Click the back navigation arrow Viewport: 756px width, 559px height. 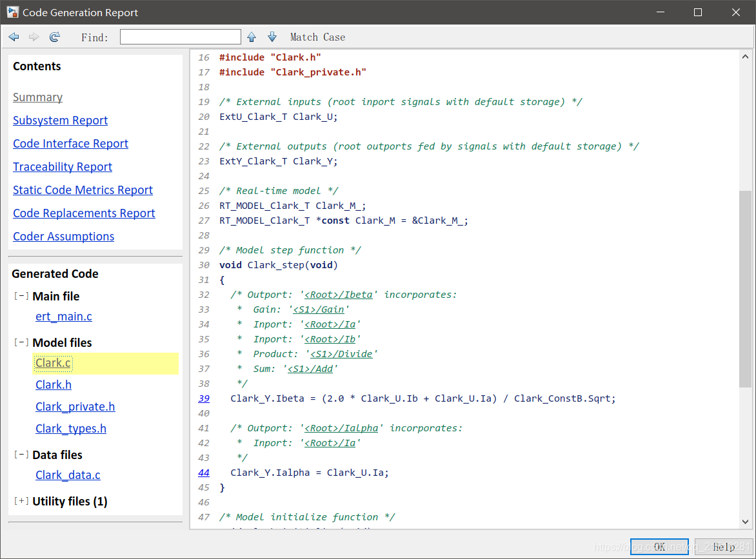tap(14, 37)
